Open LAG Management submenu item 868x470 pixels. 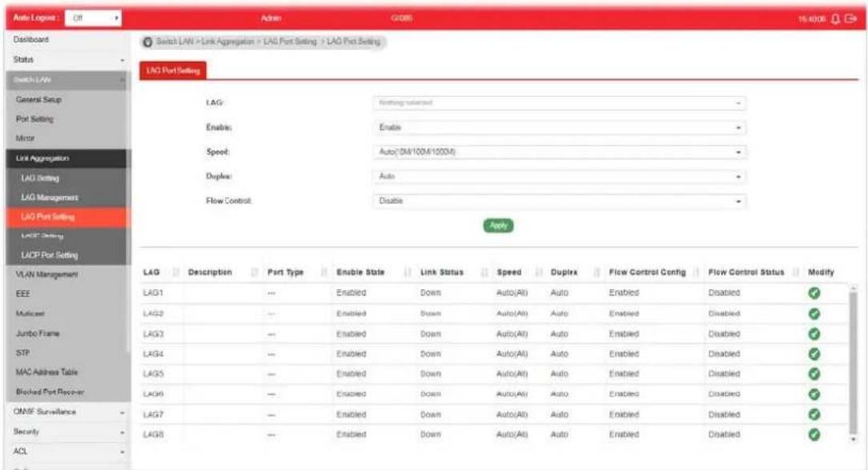tap(50, 198)
